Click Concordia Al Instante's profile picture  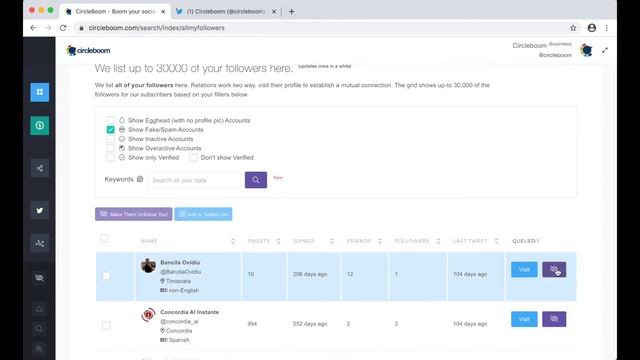(x=148, y=315)
